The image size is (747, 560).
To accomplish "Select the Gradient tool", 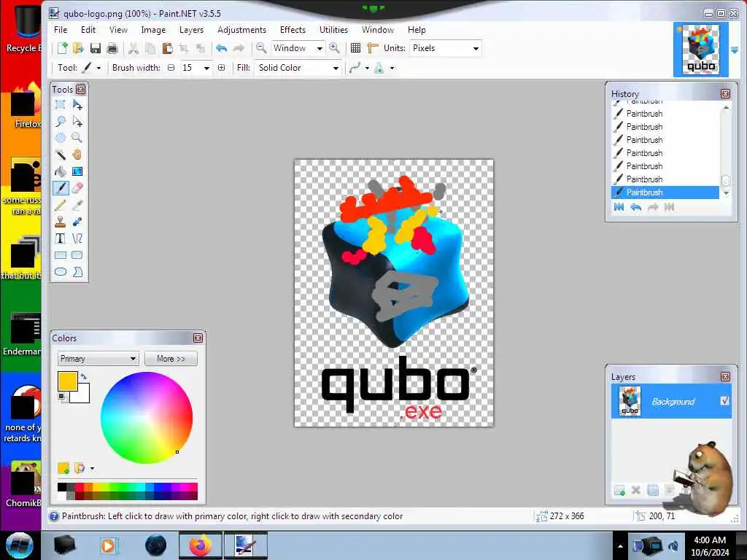I will click(77, 171).
